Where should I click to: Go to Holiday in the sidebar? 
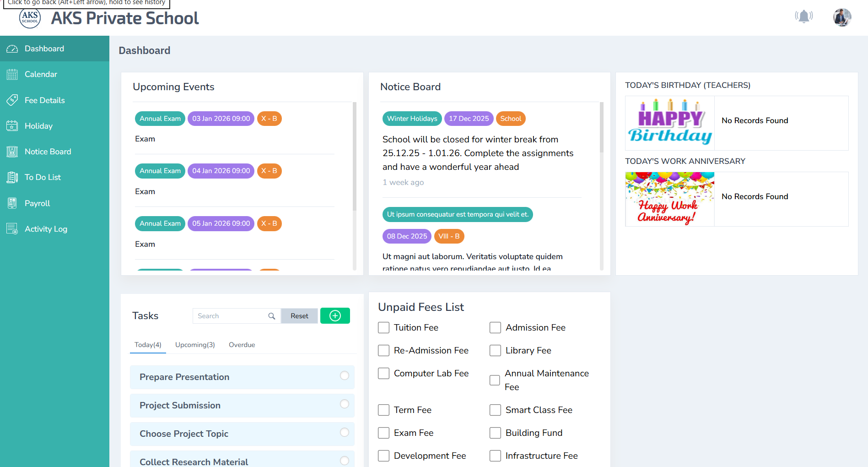click(38, 126)
